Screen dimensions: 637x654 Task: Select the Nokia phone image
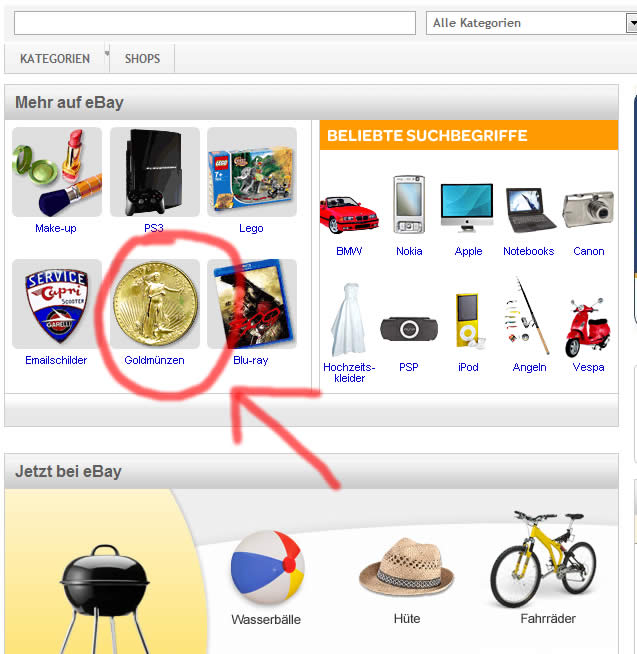pos(409,204)
